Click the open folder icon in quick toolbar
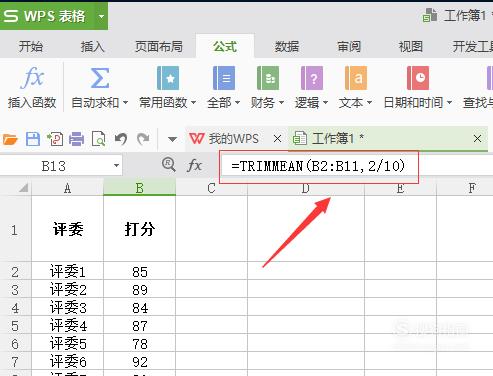The width and height of the screenshot is (493, 376). click(10, 139)
